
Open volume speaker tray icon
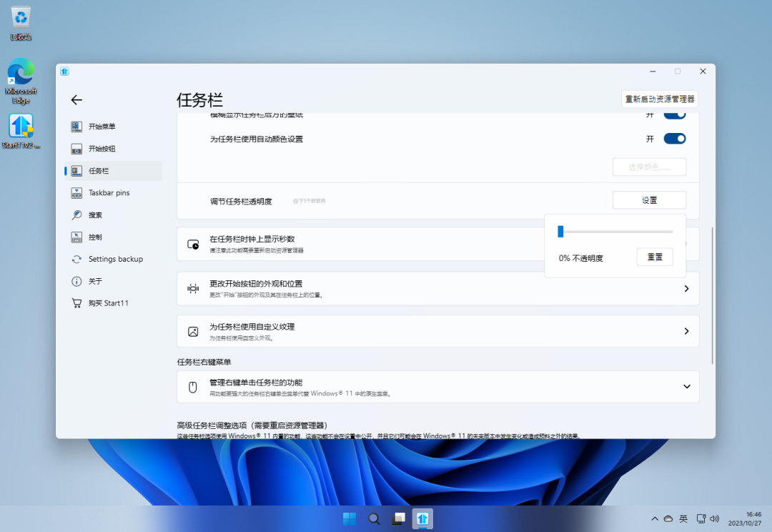714,518
